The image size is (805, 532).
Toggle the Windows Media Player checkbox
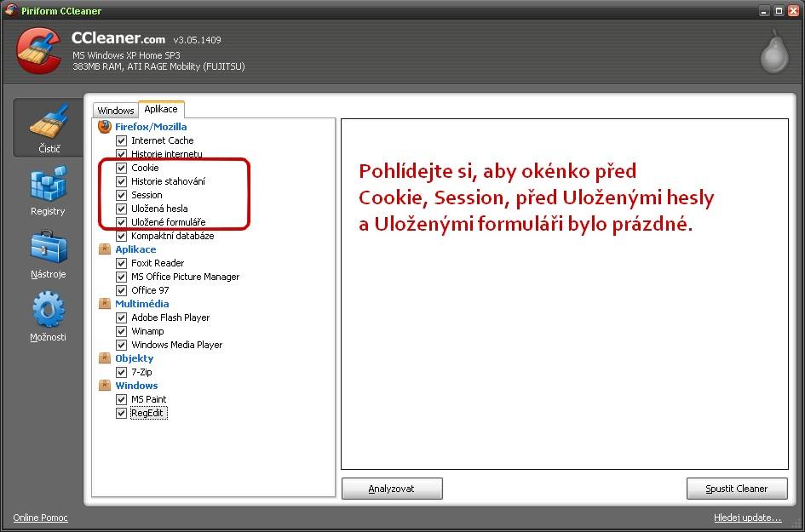click(x=121, y=345)
